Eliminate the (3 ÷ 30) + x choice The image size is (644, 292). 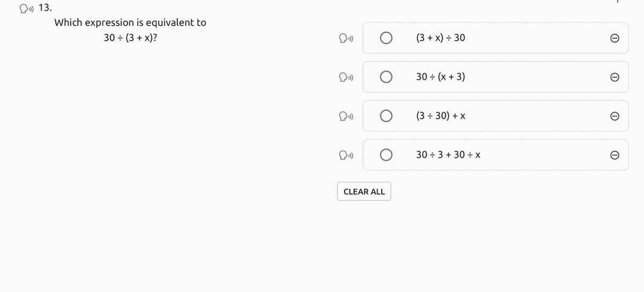[x=616, y=116]
